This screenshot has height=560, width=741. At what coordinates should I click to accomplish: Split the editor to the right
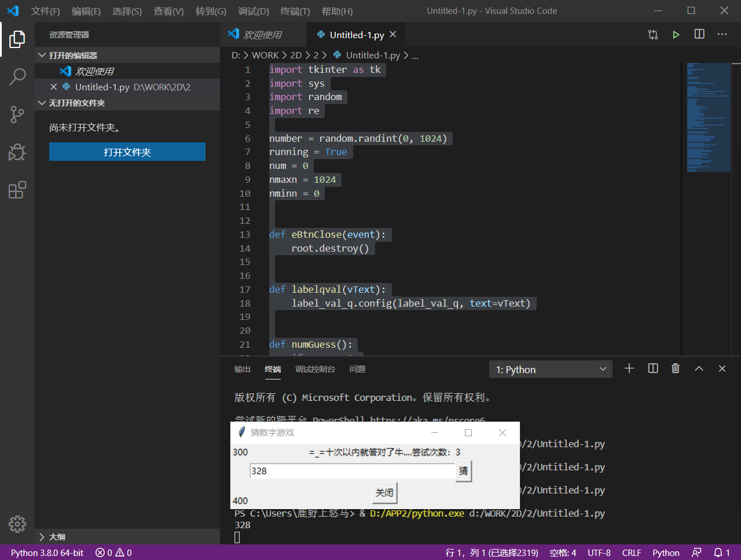pos(699,35)
